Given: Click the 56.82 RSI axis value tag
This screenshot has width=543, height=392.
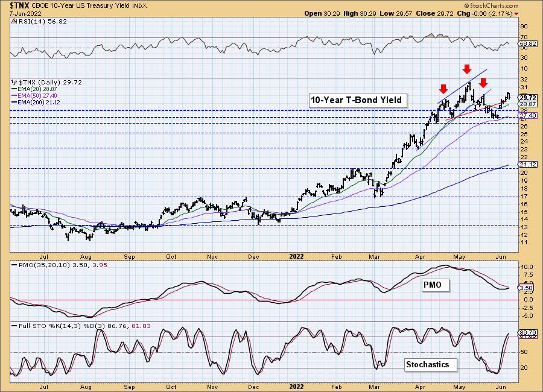Looking at the screenshot, I should [528, 44].
